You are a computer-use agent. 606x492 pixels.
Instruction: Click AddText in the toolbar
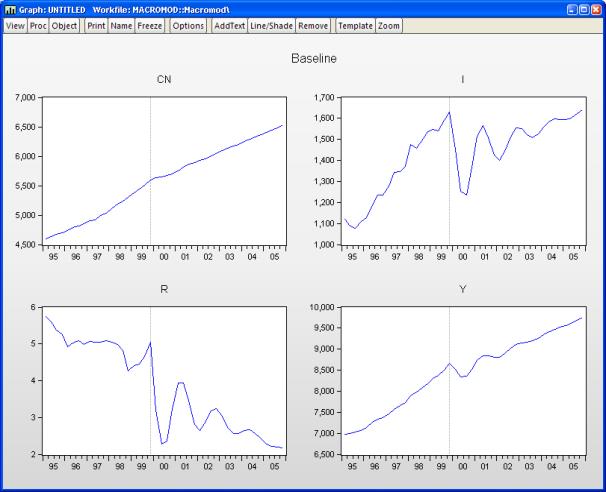228,25
